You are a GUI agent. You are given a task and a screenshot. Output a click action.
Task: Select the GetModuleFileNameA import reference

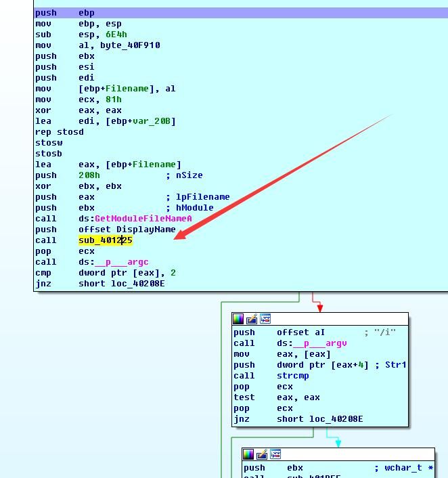click(x=143, y=219)
